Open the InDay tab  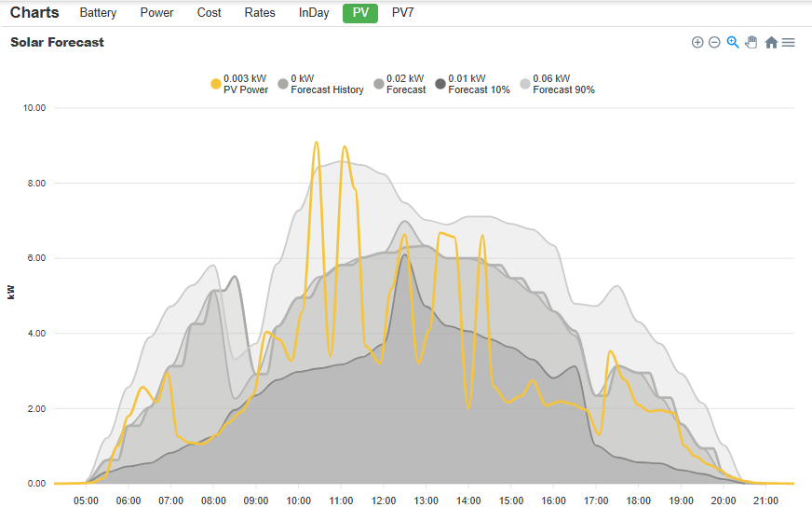click(314, 13)
